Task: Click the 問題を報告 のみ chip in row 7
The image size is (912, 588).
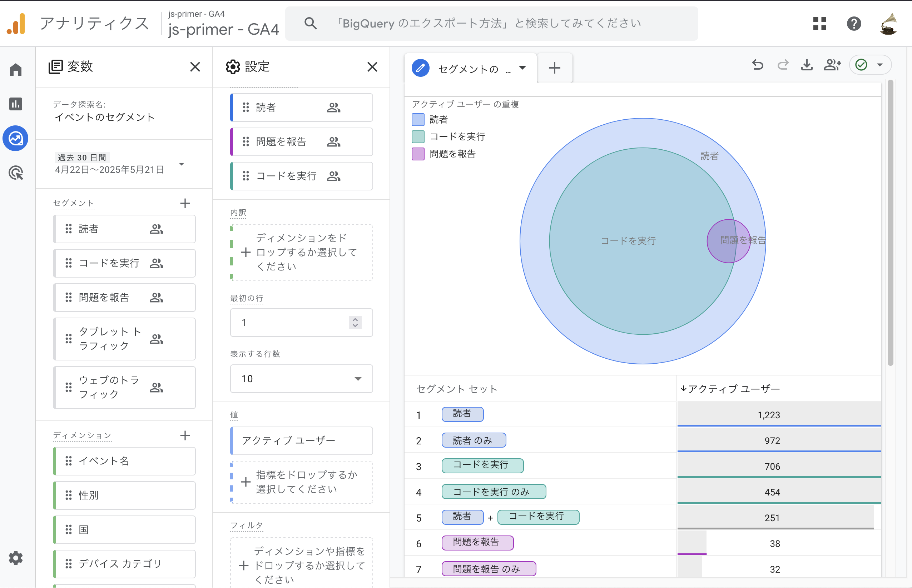Action: [489, 569]
